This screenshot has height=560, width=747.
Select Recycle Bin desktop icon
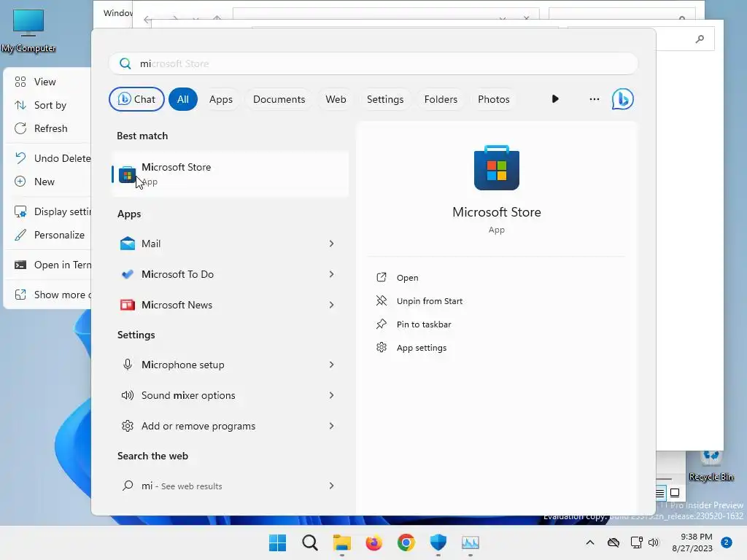point(711,467)
